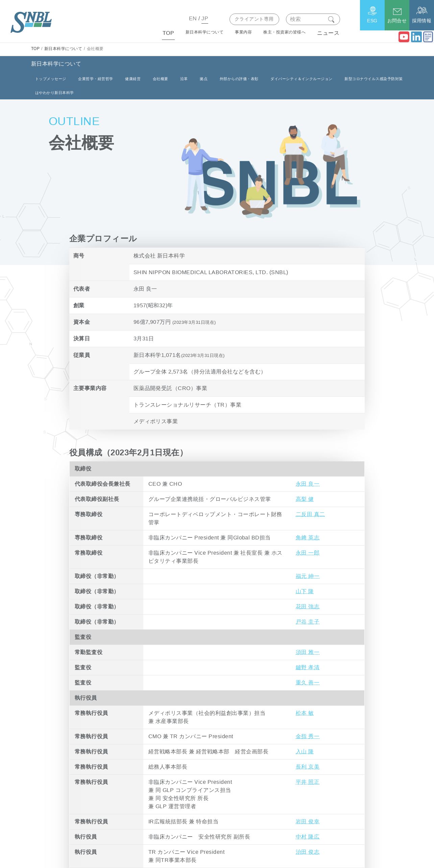The height and width of the screenshot is (868, 434).
Task: Open 永田 良一 director profile link
Action: [308, 484]
